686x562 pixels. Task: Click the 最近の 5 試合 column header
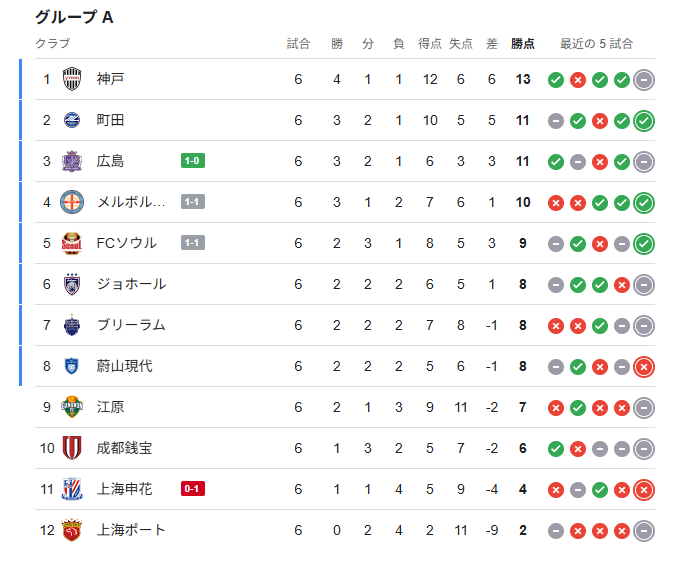pos(596,44)
